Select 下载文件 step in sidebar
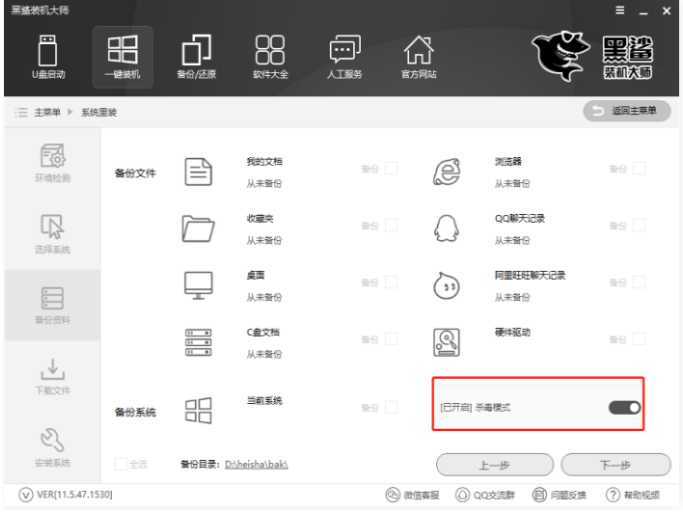Image resolution: width=683 pixels, height=512 pixels. pos(52,374)
